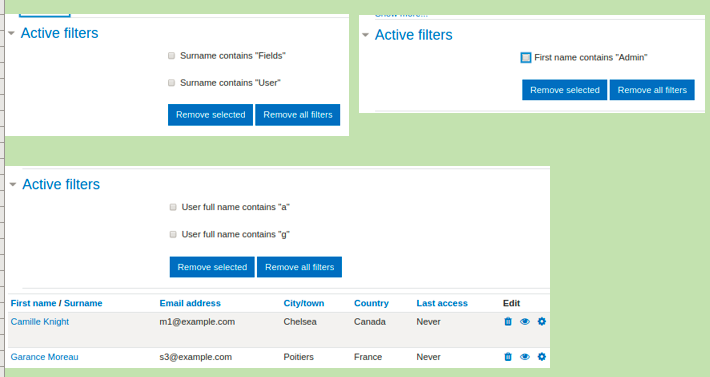
Task: Select User full name contains "a" checkbox
Action: (173, 207)
